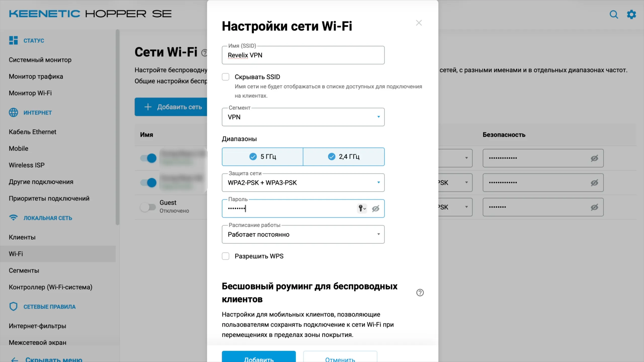The width and height of the screenshot is (644, 362).
Task: Open the Сегмент VPN dropdown
Action: tap(303, 117)
